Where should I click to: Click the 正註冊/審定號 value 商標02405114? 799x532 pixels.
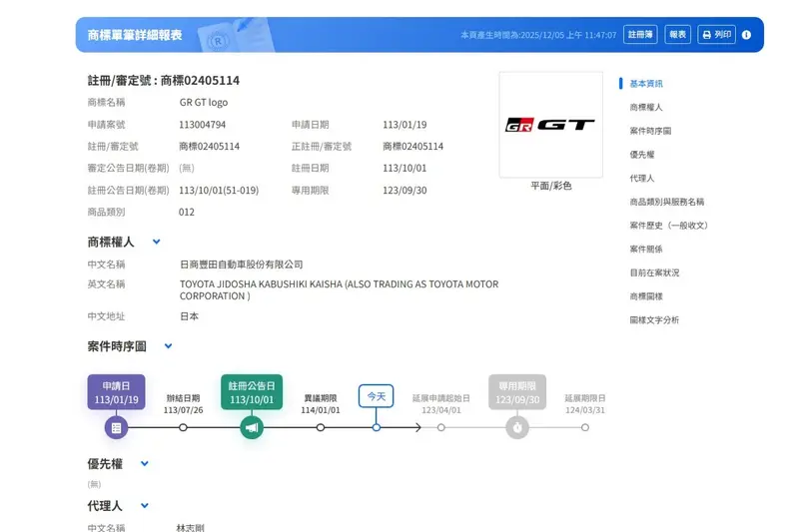pyautogui.click(x=413, y=147)
